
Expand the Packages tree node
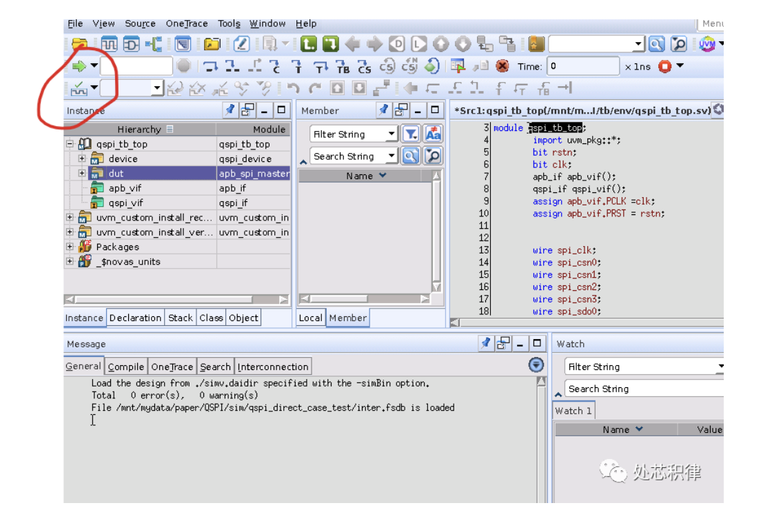tap(70, 247)
